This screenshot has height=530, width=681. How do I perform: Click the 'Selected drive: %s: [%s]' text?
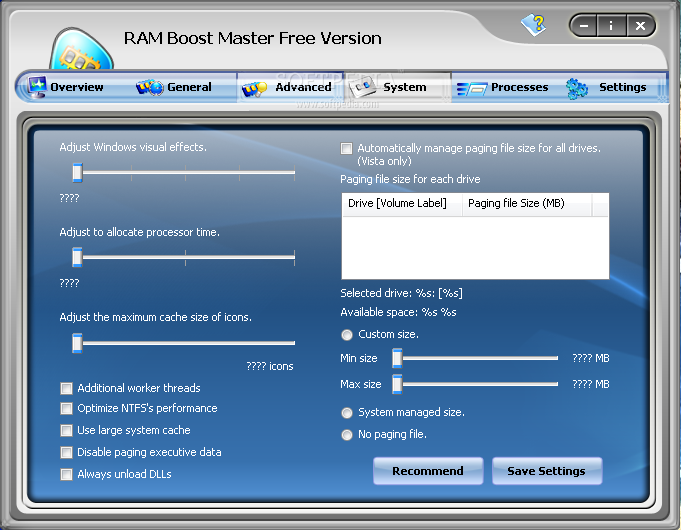point(401,294)
